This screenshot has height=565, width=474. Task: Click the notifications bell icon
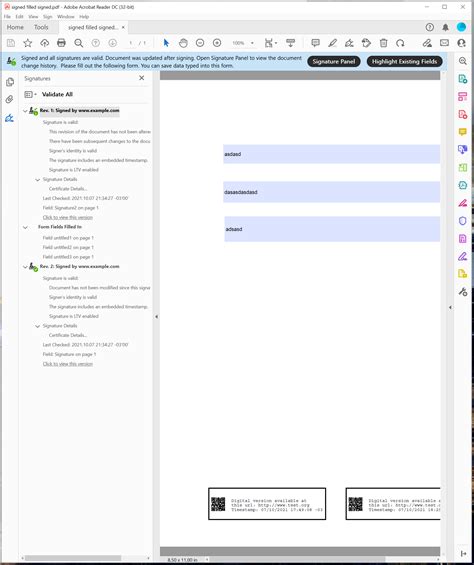click(x=446, y=27)
